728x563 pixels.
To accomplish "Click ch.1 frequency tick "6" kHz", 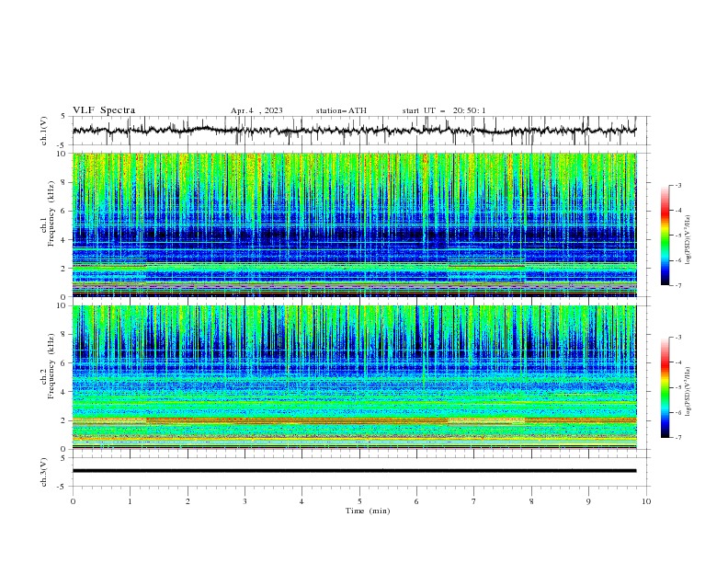I will point(63,211).
